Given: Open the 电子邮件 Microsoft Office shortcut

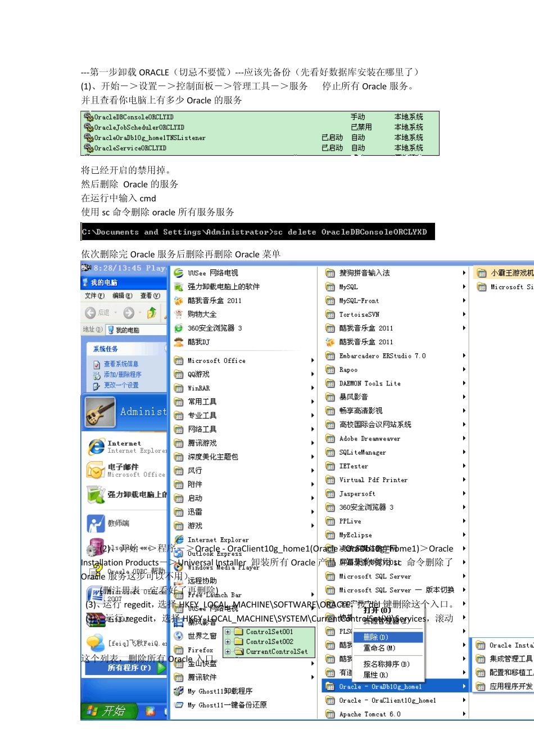Looking at the screenshot, I should click(126, 470).
